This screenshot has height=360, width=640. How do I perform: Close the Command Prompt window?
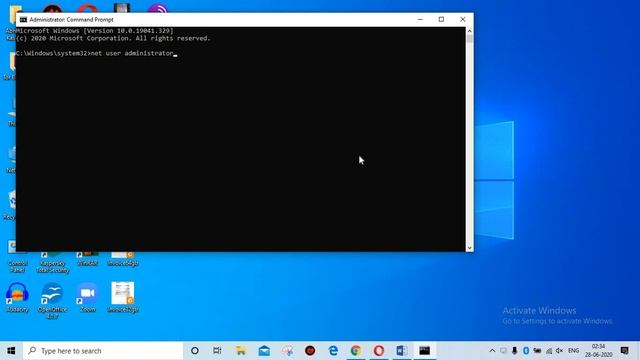click(x=462, y=19)
